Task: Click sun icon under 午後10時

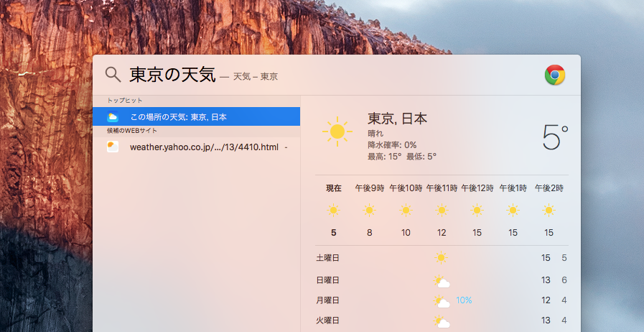Action: (406, 211)
